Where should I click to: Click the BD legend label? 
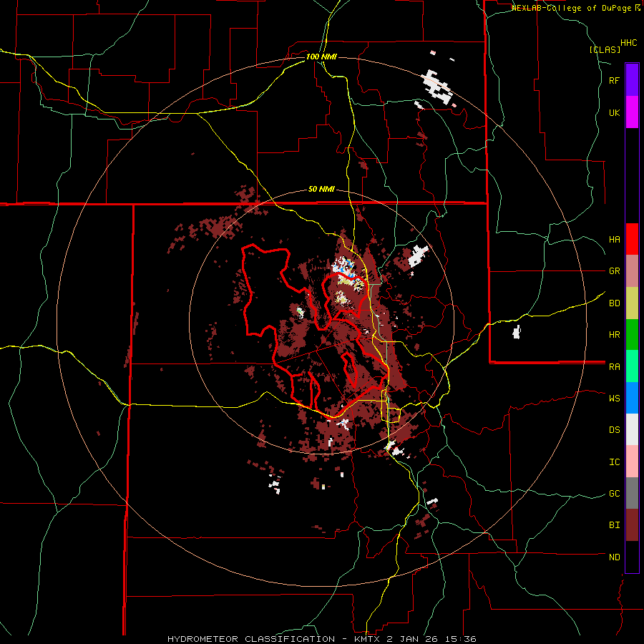(x=614, y=303)
